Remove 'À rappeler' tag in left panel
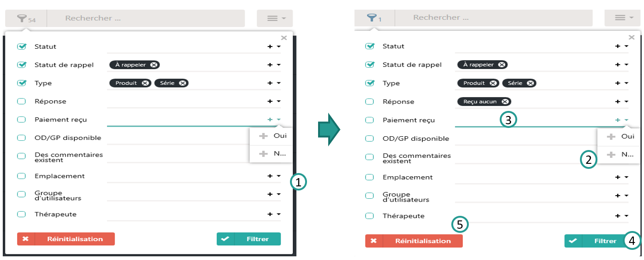Viewport: 644px width, 260px height. pyautogui.click(x=154, y=65)
